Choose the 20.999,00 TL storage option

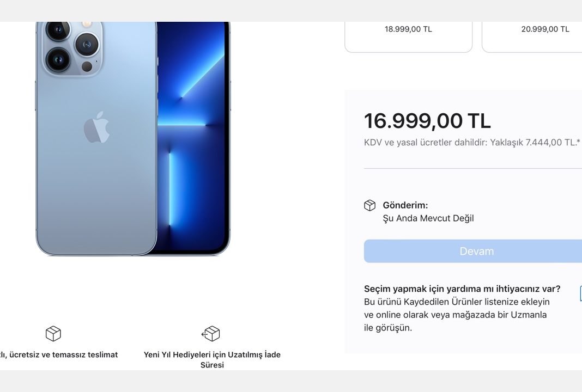click(532, 36)
